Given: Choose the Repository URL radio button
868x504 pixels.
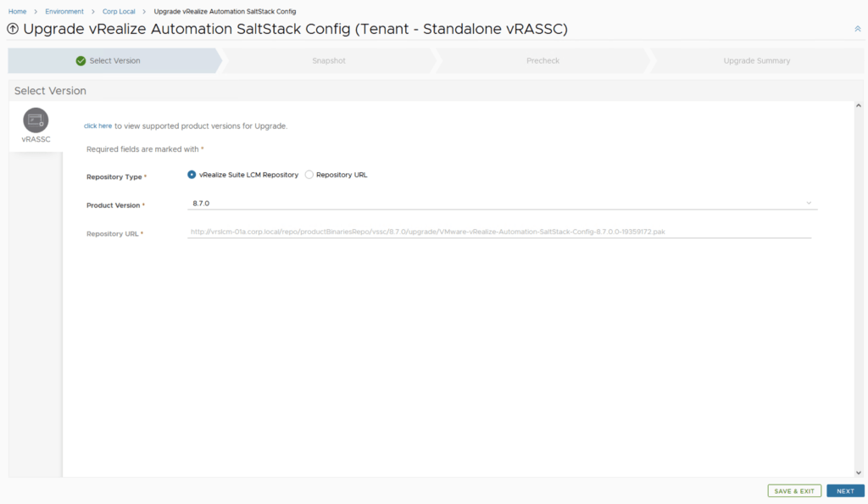Looking at the screenshot, I should coord(309,175).
